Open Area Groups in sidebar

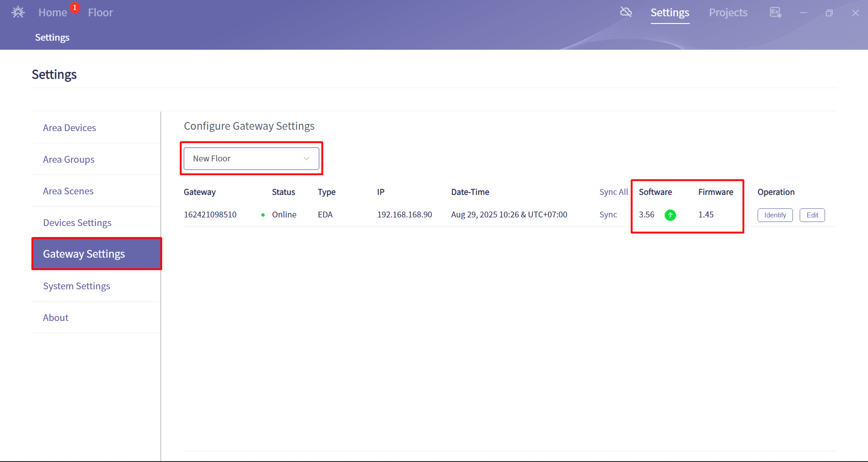(69, 160)
